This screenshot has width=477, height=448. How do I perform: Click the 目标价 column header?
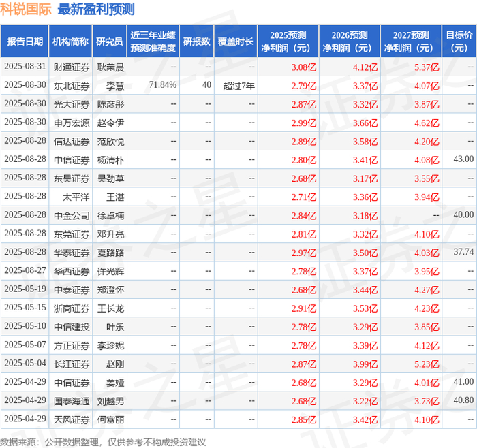point(459,42)
